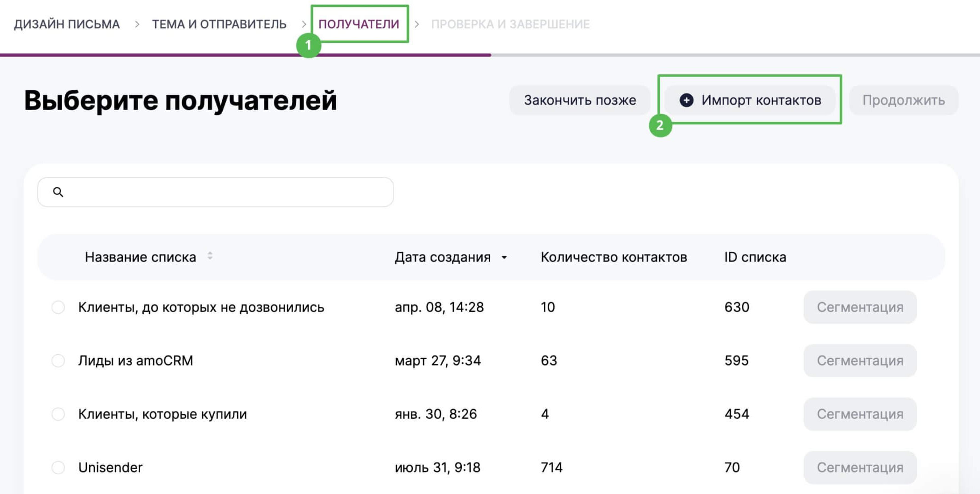Image resolution: width=980 pixels, height=494 pixels.
Task: Open Сегментация for Клиенты, которые купили
Action: tap(860, 414)
